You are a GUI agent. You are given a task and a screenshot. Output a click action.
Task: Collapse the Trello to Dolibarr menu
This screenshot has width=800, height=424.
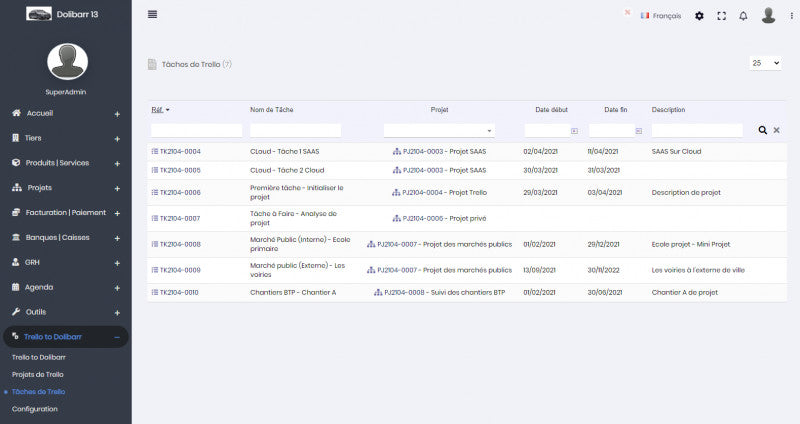coord(116,337)
